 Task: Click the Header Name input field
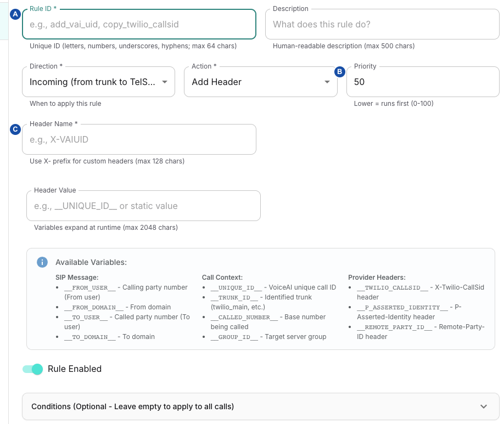tap(139, 139)
